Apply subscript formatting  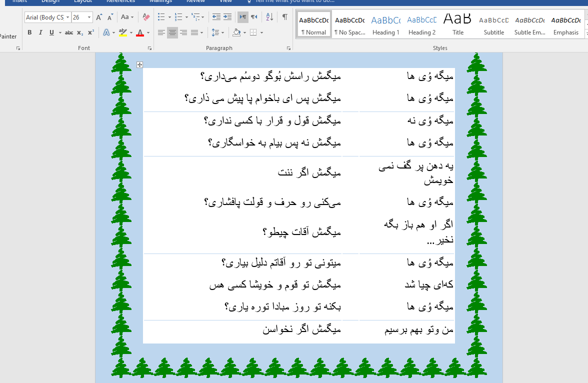80,32
